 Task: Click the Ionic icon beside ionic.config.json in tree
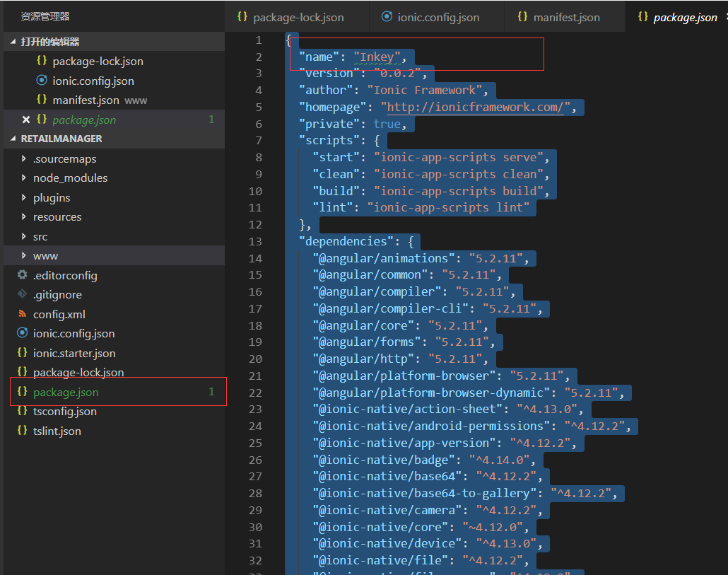click(x=23, y=332)
